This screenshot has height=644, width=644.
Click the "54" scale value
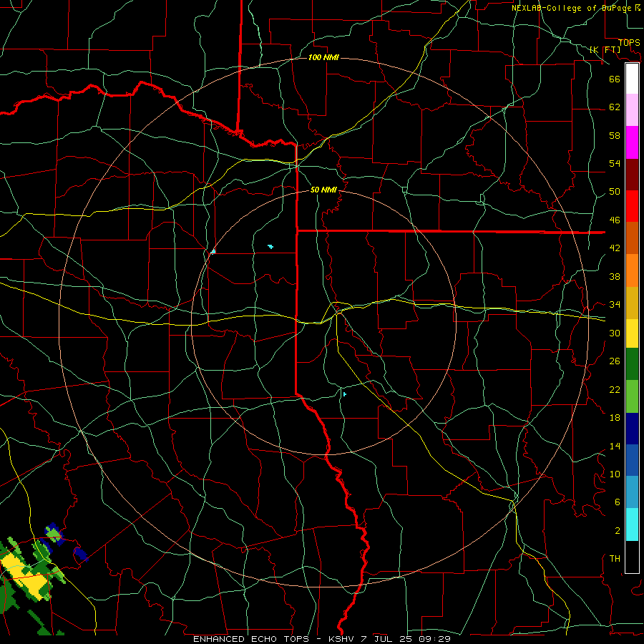tap(615, 163)
